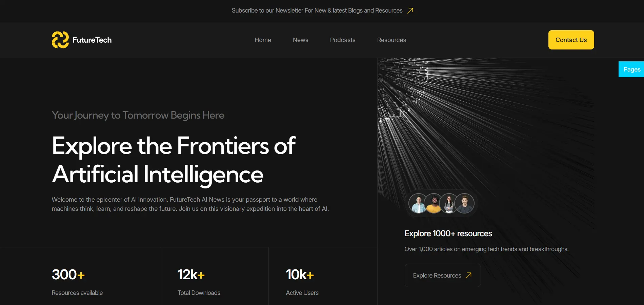Click the yellow Contact Us button
The image size is (644, 305).
(571, 40)
